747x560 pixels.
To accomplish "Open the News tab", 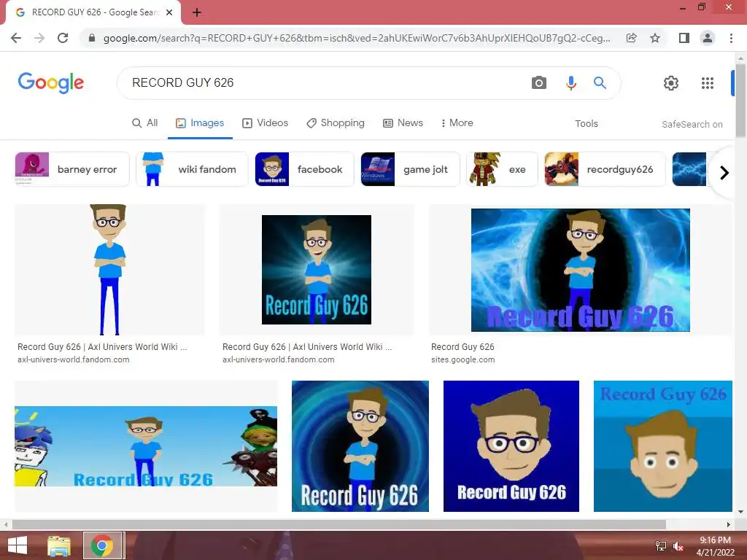I will [403, 122].
